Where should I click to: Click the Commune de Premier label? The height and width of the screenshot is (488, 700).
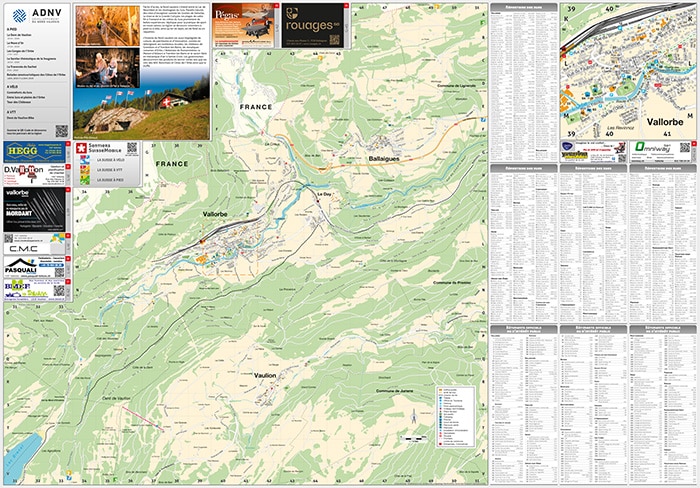[x=452, y=283]
